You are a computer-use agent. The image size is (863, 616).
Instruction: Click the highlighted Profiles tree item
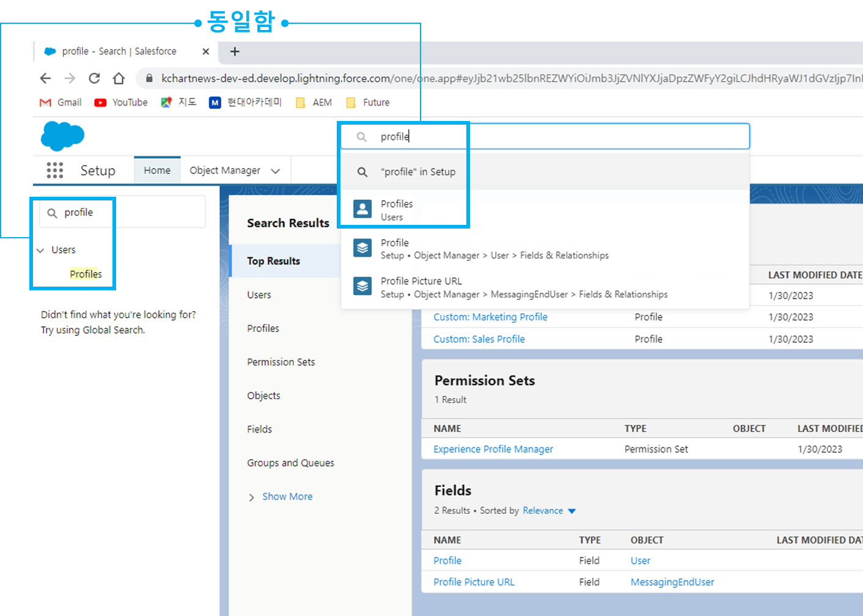coord(86,274)
